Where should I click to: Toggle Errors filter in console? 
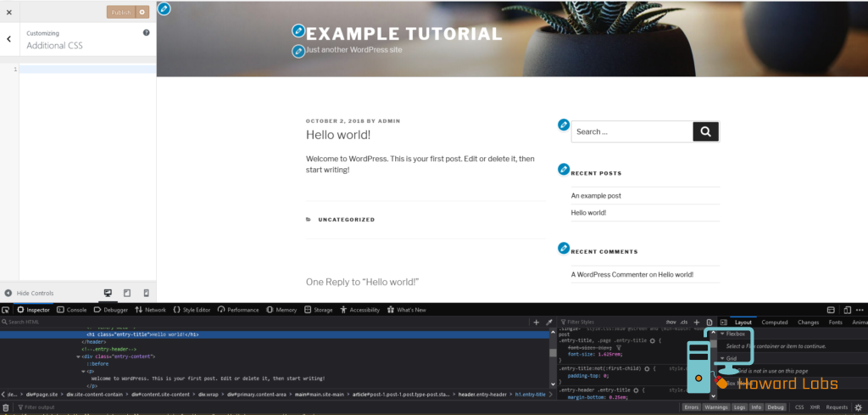[691, 407]
